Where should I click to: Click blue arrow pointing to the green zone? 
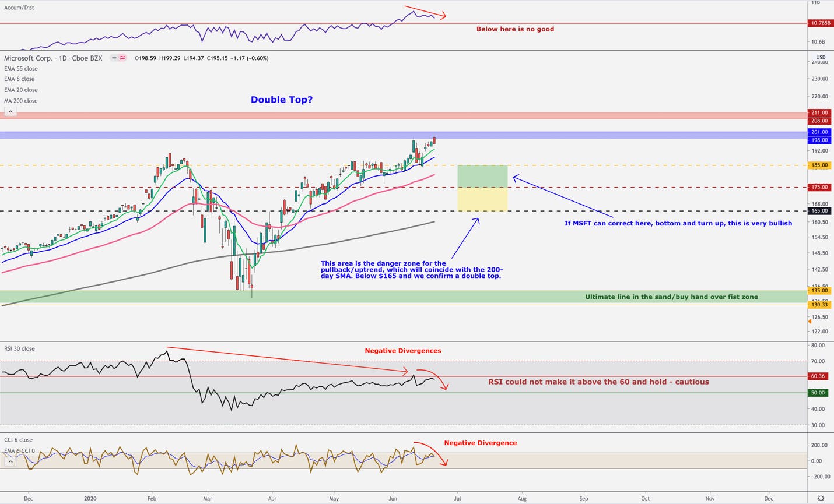(563, 197)
